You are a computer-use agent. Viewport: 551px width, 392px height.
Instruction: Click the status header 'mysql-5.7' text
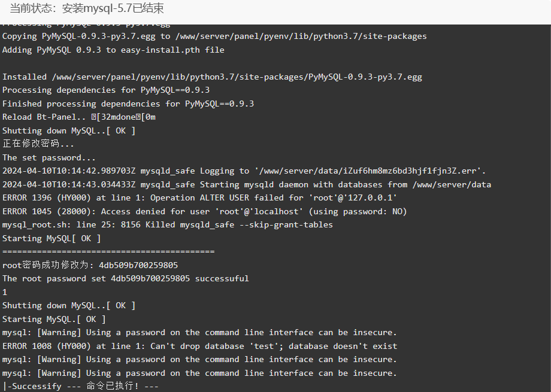point(108,8)
